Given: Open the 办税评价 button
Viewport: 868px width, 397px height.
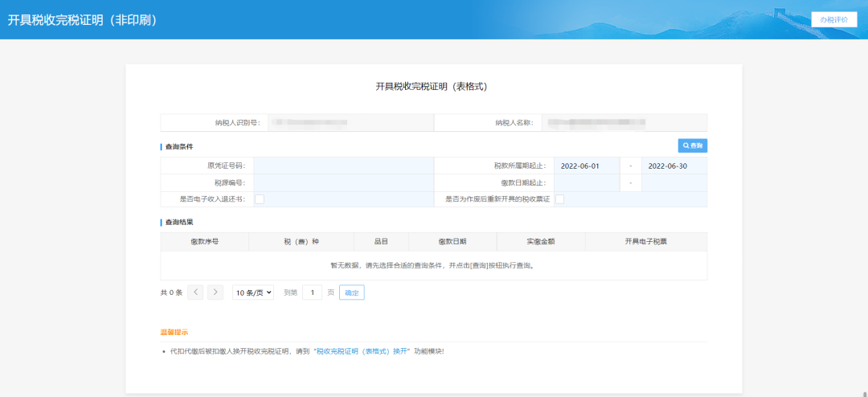Looking at the screenshot, I should [x=833, y=18].
